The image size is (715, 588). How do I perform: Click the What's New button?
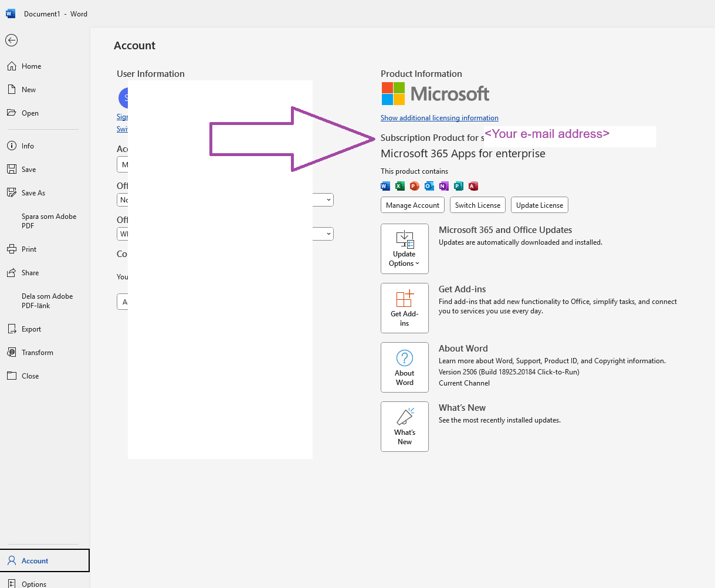pyautogui.click(x=405, y=427)
